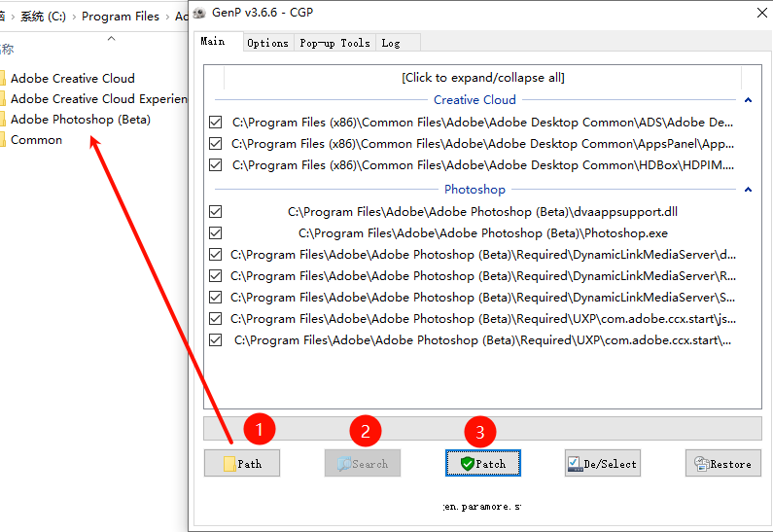Click the green shield icon on Patch

tap(467, 464)
